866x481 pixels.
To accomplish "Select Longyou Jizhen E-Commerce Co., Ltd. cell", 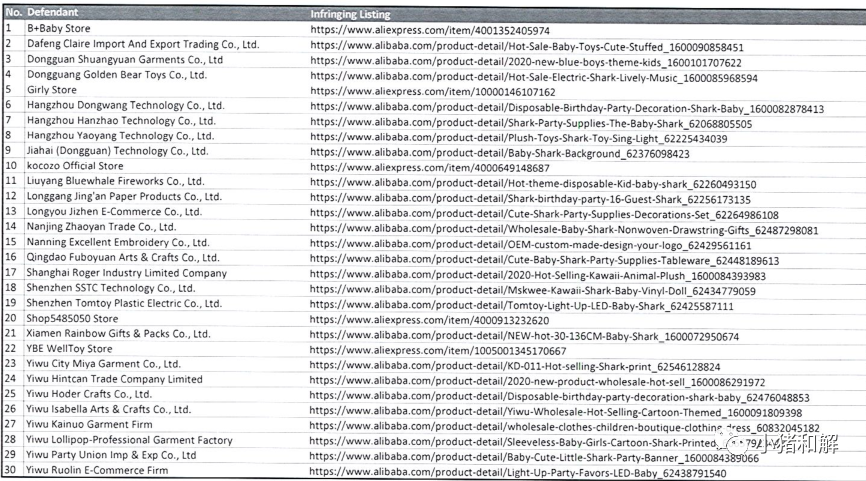I will [114, 212].
